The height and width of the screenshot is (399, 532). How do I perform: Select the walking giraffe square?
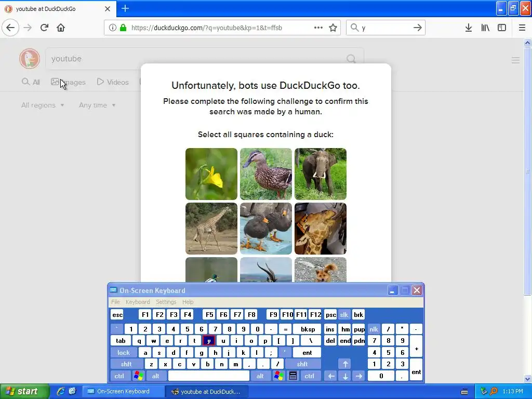211,229
